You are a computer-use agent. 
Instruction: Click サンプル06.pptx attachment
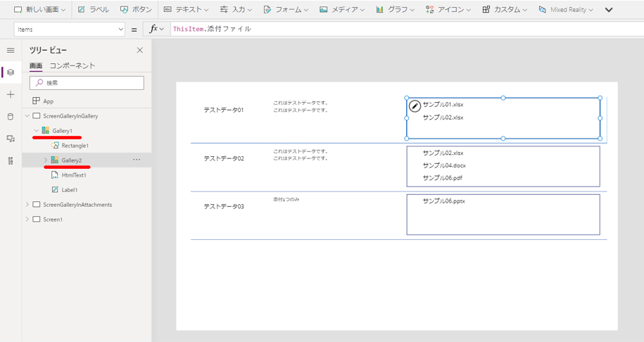pyautogui.click(x=444, y=201)
